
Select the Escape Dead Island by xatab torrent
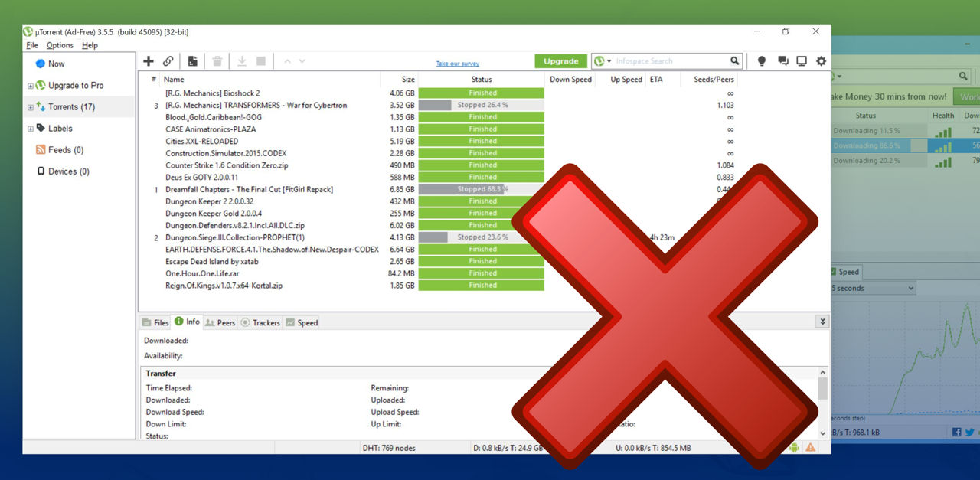212,262
